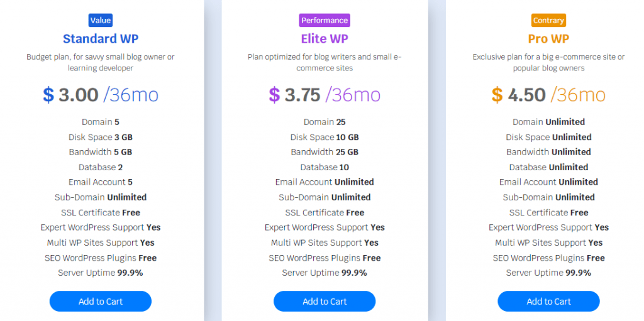The image size is (644, 321).
Task: Select the Elite WP plan title
Action: [x=325, y=38]
